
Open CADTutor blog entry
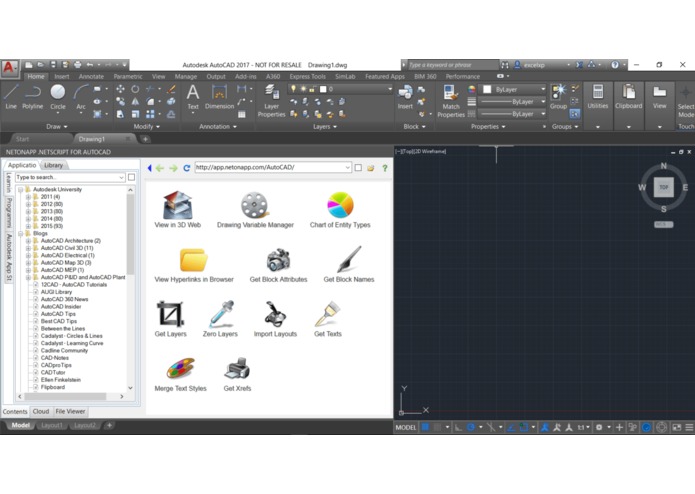(x=53, y=373)
